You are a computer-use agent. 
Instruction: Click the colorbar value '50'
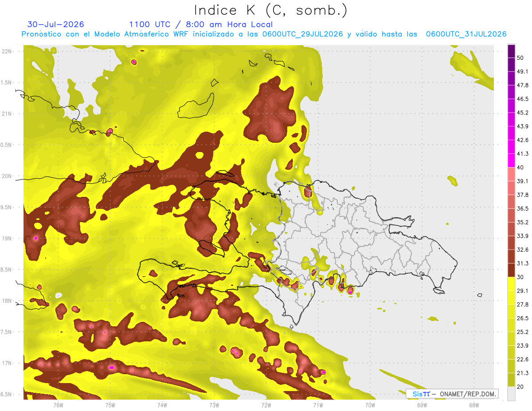click(x=520, y=58)
